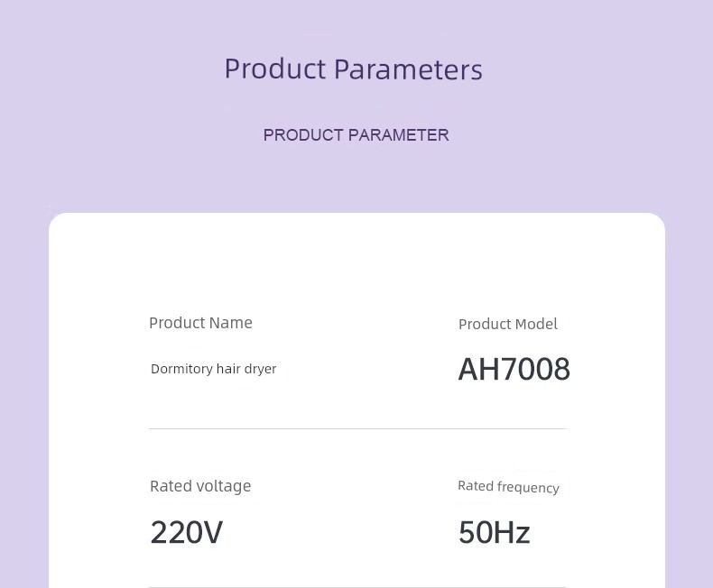The height and width of the screenshot is (588, 713).
Task: Click the PRODUCT PARAMETER subtitle text
Action: (x=356, y=135)
